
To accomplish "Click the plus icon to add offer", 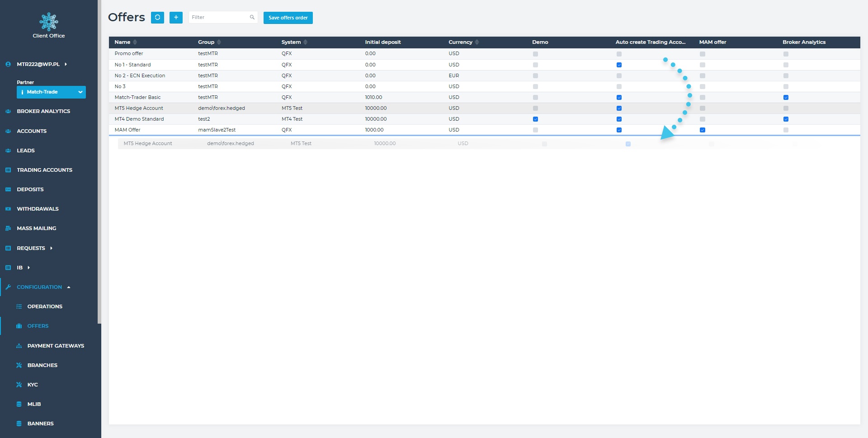I will coord(176,18).
